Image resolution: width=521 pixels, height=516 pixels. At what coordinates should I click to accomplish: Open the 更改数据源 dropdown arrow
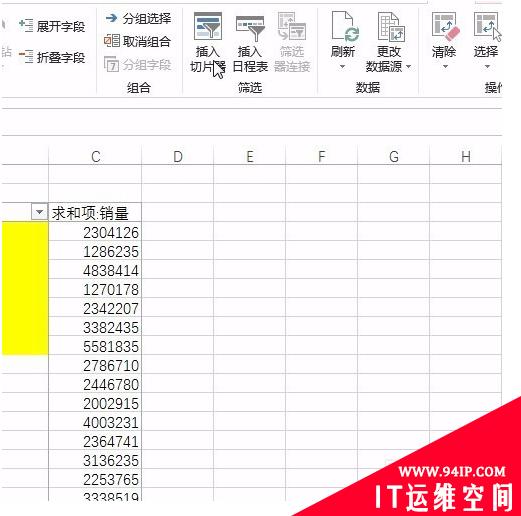pos(408,67)
